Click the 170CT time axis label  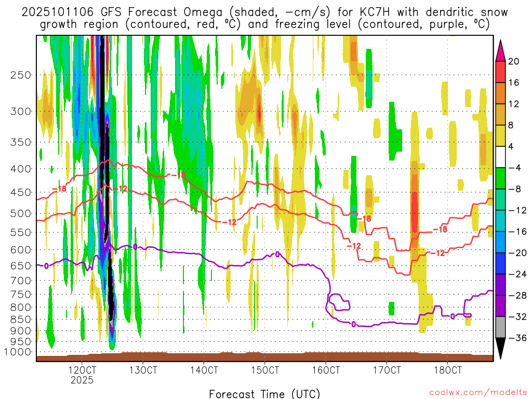click(x=387, y=370)
